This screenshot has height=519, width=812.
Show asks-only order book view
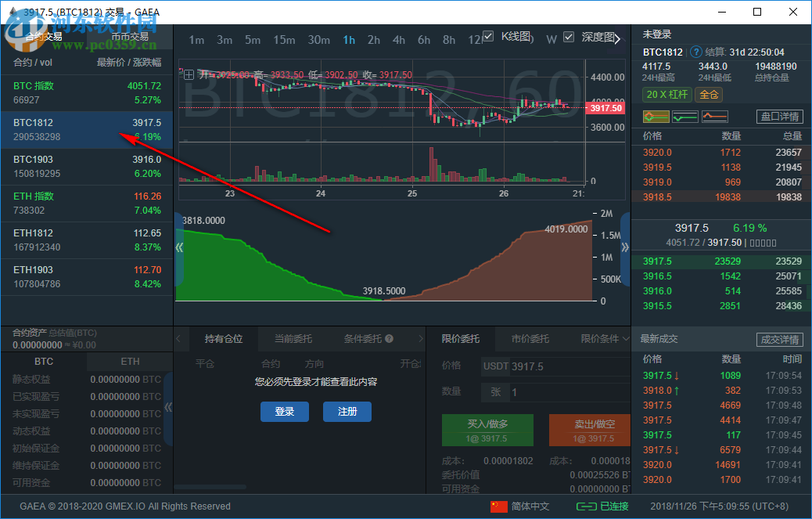pos(715,117)
